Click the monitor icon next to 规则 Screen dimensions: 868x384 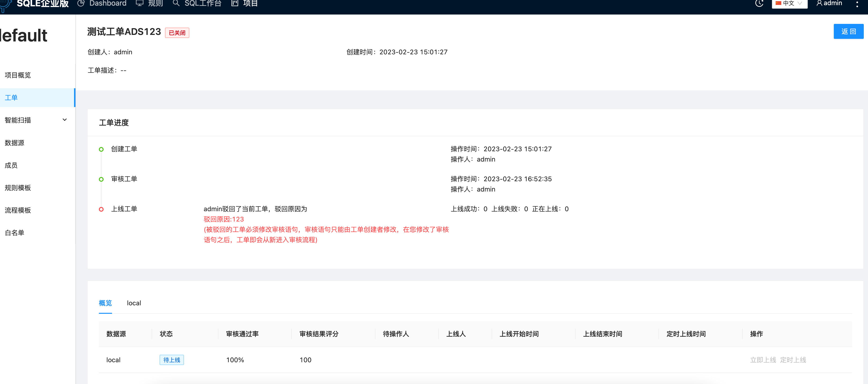pyautogui.click(x=139, y=3)
